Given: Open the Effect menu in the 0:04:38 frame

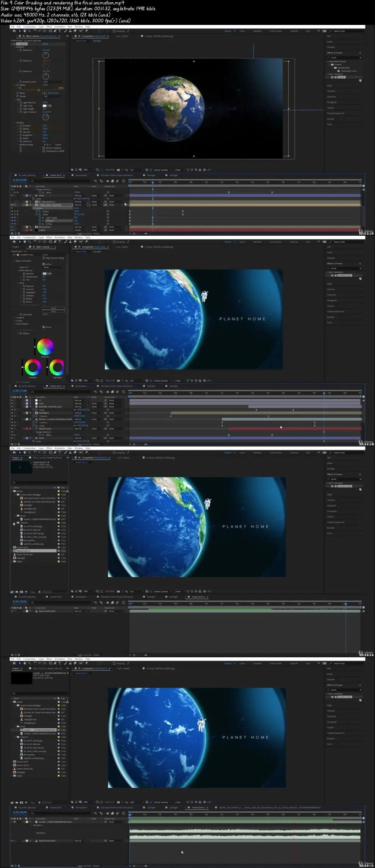Looking at the screenshot, I should pyautogui.click(x=49, y=238).
